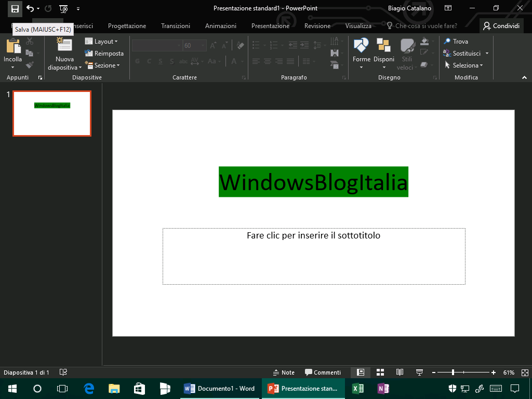
Task: Share the presentation via Condividi
Action: click(x=501, y=26)
